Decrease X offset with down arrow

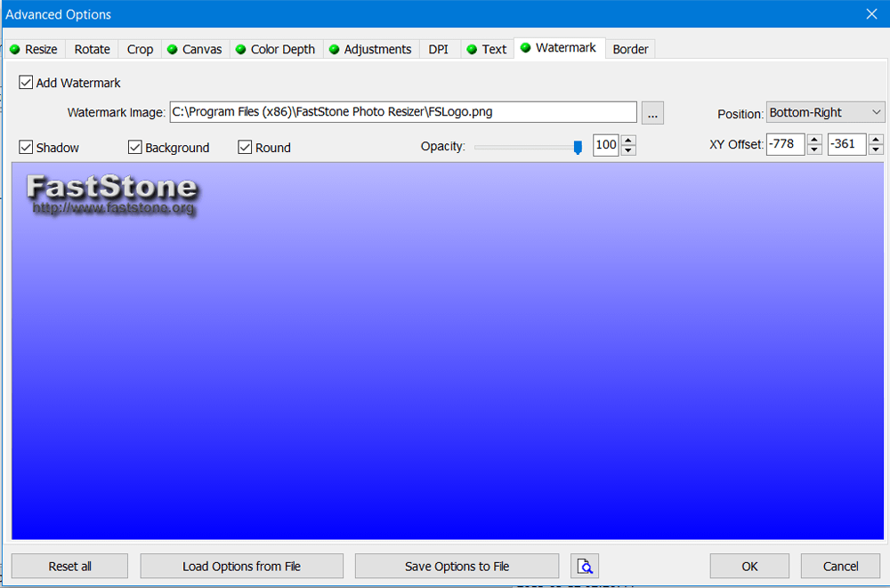click(x=814, y=149)
